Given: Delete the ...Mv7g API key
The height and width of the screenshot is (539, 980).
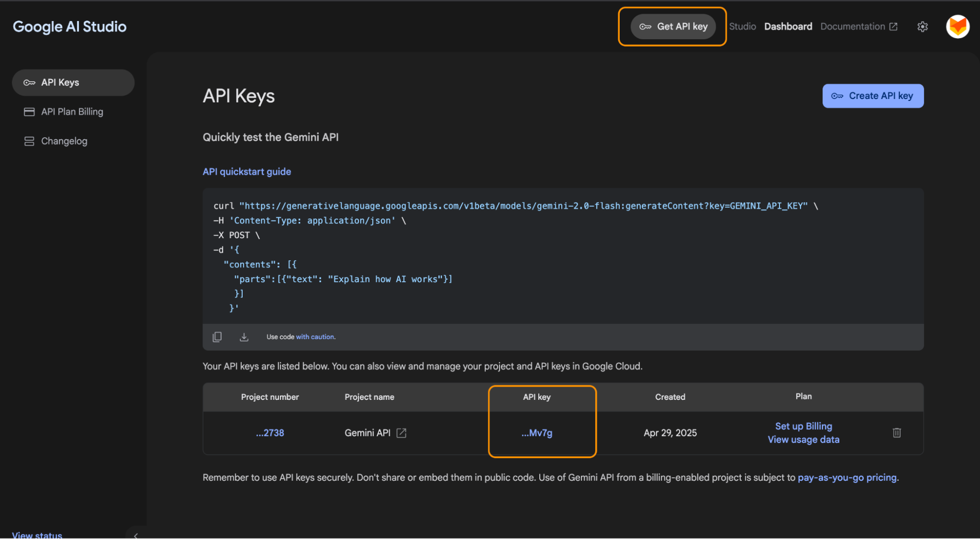Looking at the screenshot, I should coord(897,433).
